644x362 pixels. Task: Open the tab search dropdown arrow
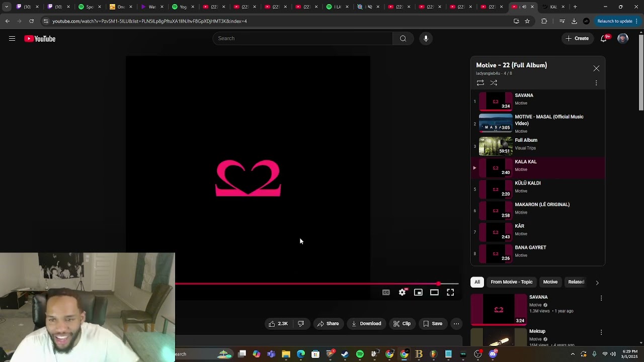tap(7, 7)
